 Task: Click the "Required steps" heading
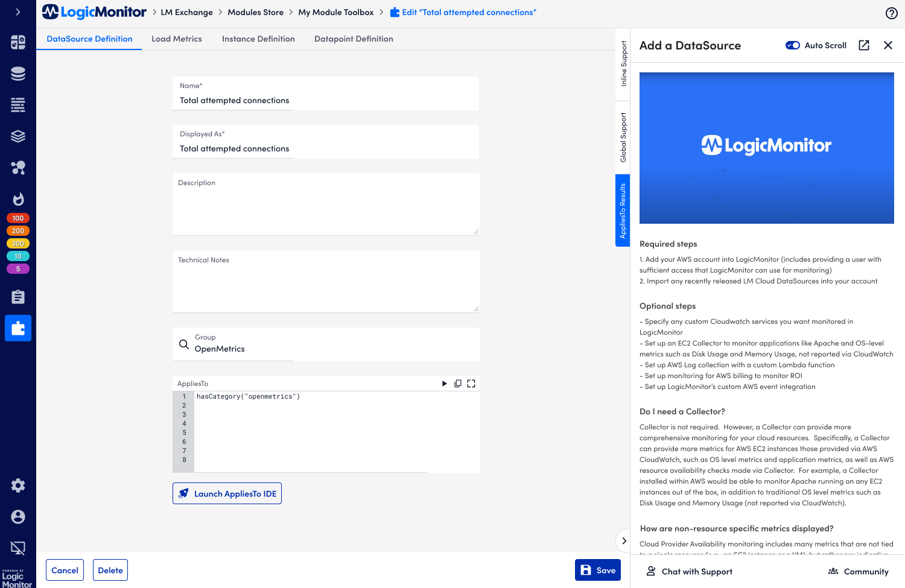668,244
